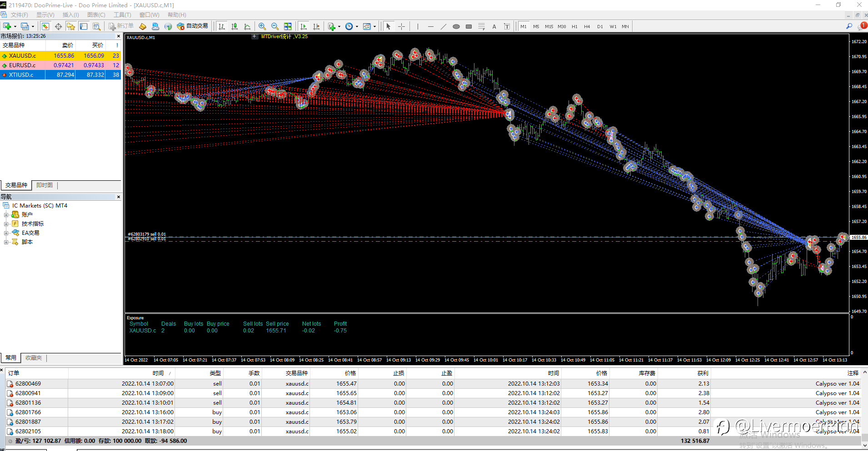This screenshot has width=868, height=451.
Task: Select the XTIUSD.c row in market watch
Action: pyautogui.click(x=21, y=75)
